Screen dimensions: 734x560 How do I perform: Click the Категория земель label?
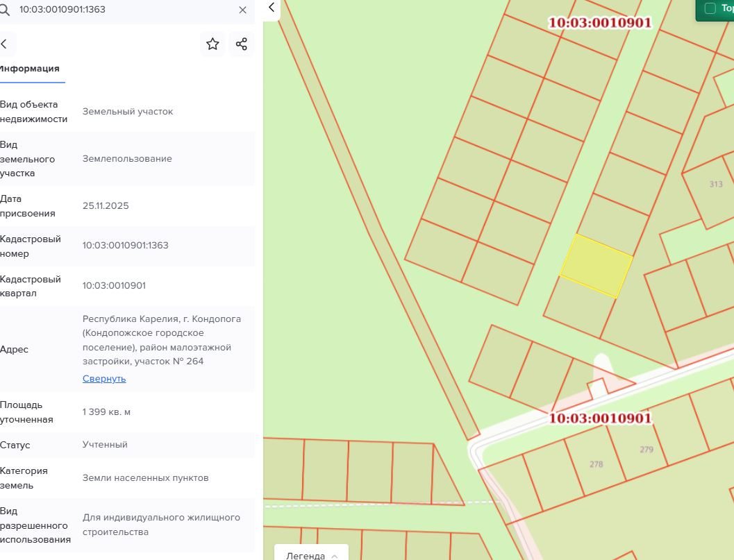(24, 477)
